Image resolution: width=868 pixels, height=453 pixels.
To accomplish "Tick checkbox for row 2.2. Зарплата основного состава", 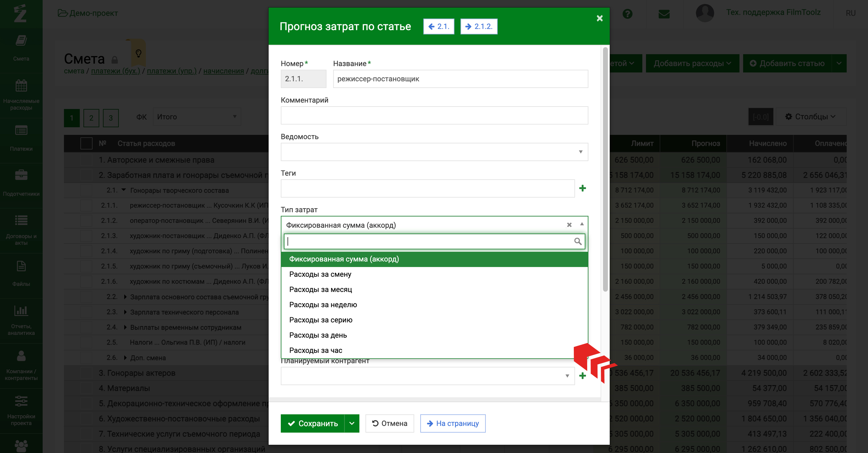I will click(x=86, y=297).
